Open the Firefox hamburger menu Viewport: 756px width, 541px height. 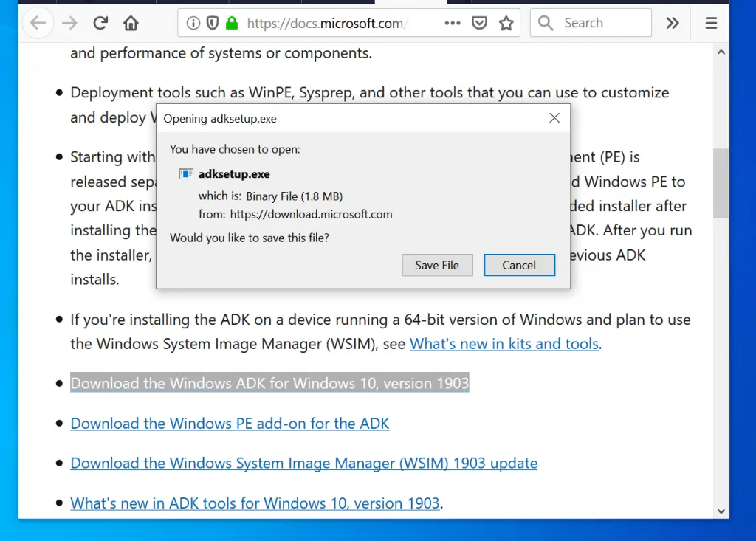pyautogui.click(x=711, y=23)
